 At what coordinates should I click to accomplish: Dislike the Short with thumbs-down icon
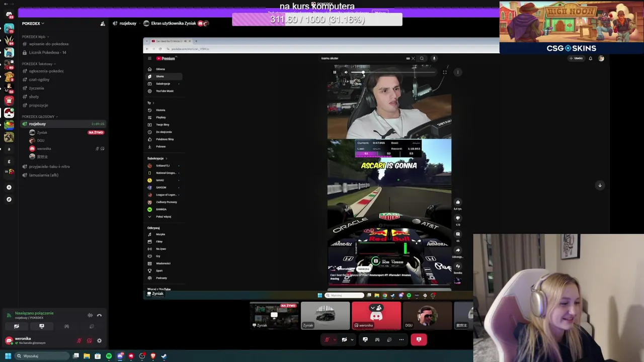pyautogui.click(x=458, y=218)
